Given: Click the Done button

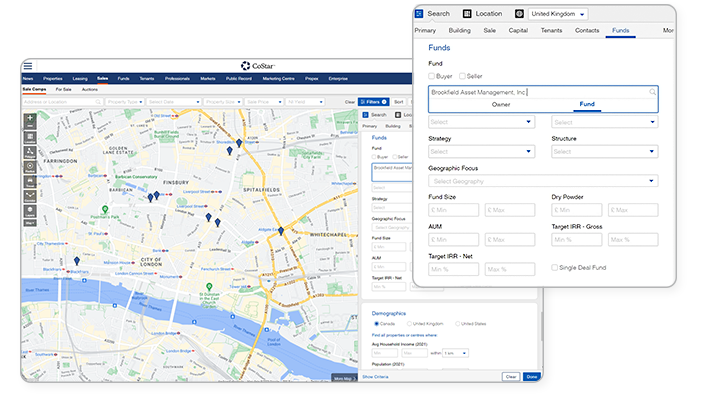Looking at the screenshot, I should 531,377.
